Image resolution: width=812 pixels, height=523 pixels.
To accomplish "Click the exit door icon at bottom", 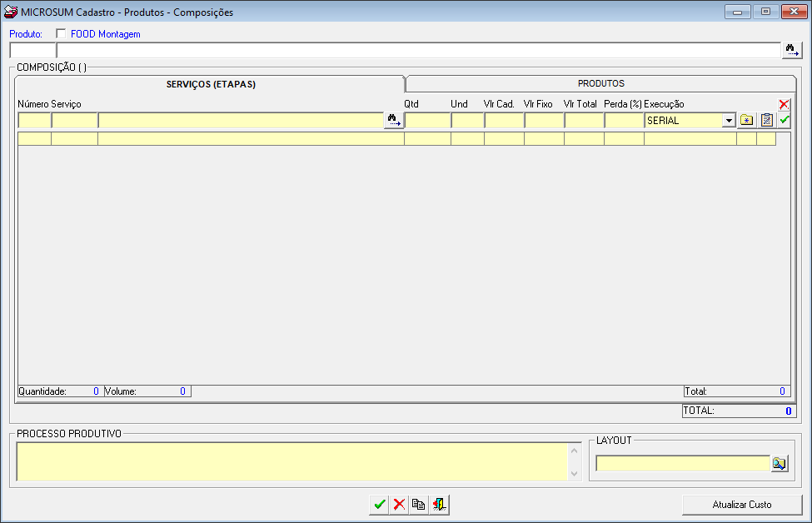I will tap(439, 504).
